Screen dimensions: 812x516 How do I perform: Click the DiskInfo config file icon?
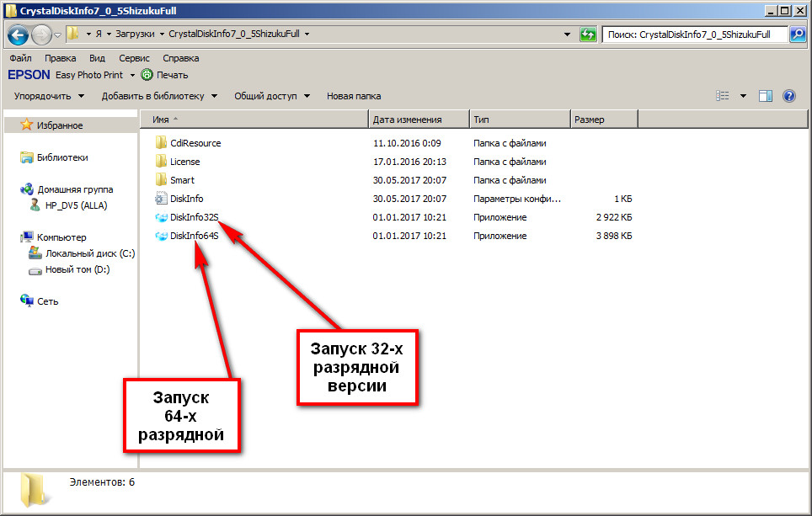161,198
